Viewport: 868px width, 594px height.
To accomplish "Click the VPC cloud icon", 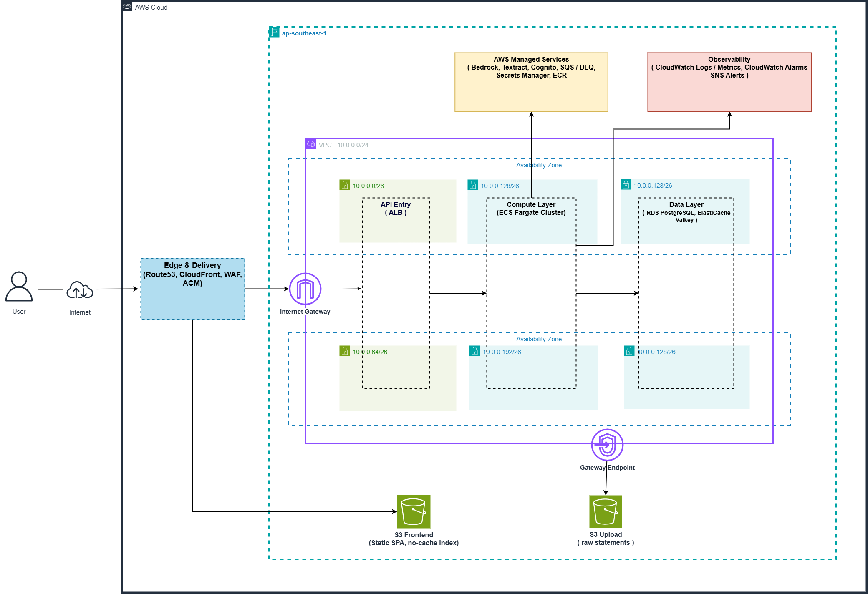I will coord(311,144).
